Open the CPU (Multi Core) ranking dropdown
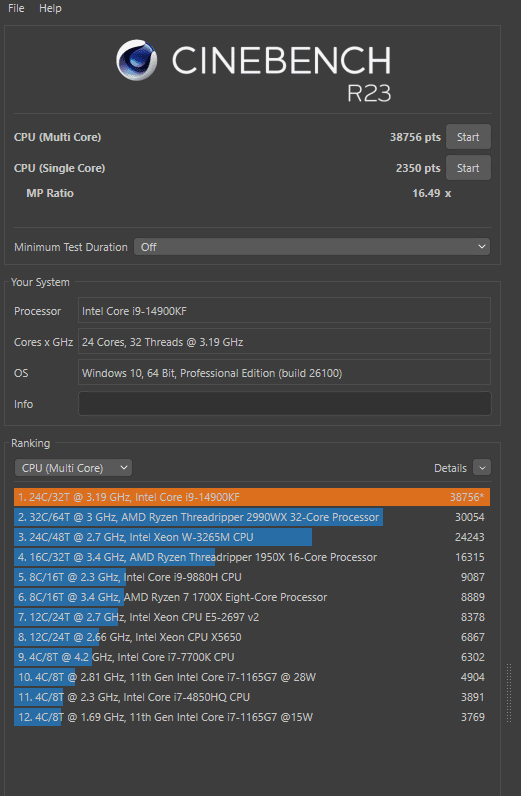The width and height of the screenshot is (521, 796). (74, 468)
